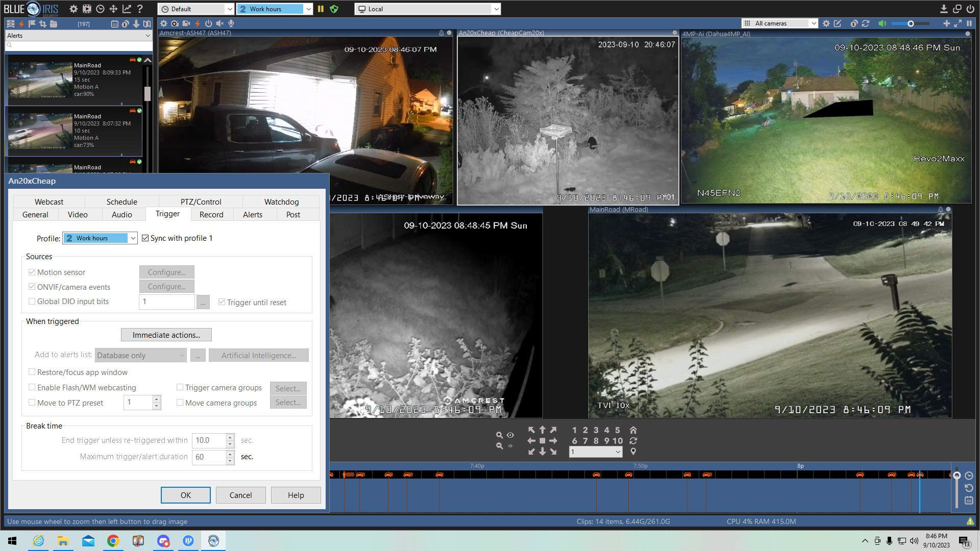Open MainRoad 8:09:33 PM alert thumbnail
The image size is (980, 551).
tap(40, 80)
